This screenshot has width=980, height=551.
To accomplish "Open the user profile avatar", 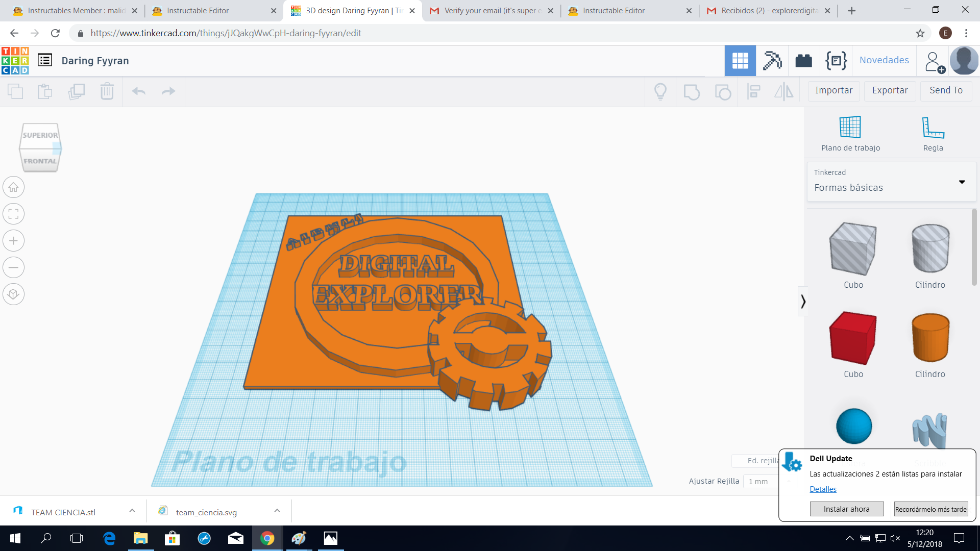I will tap(964, 61).
